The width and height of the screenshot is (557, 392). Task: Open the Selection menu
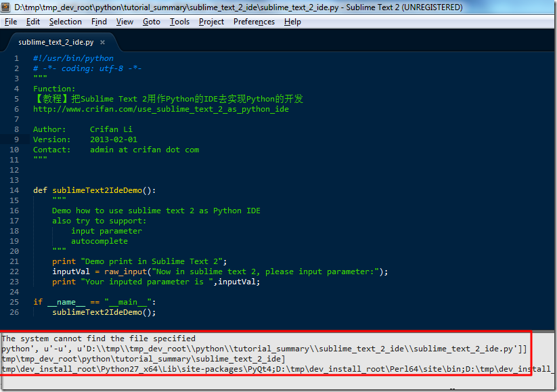66,22
